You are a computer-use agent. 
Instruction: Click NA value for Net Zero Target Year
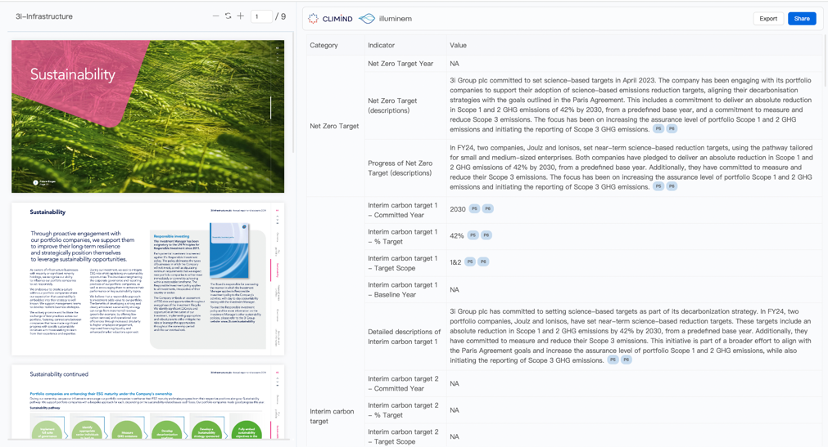click(x=454, y=63)
